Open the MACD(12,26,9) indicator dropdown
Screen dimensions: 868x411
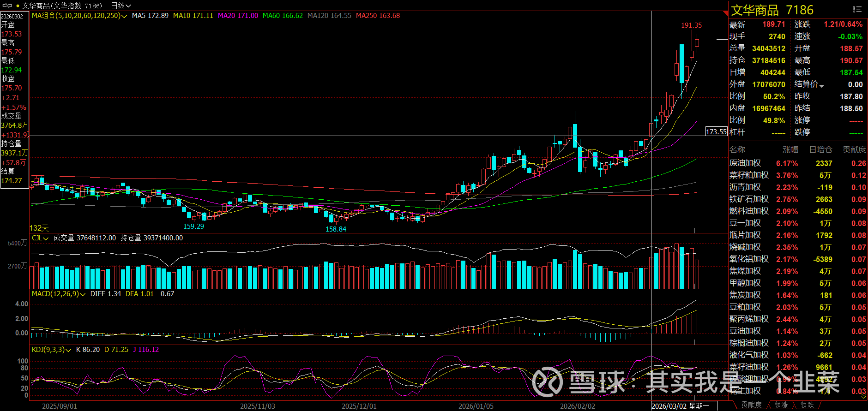[x=83, y=294]
